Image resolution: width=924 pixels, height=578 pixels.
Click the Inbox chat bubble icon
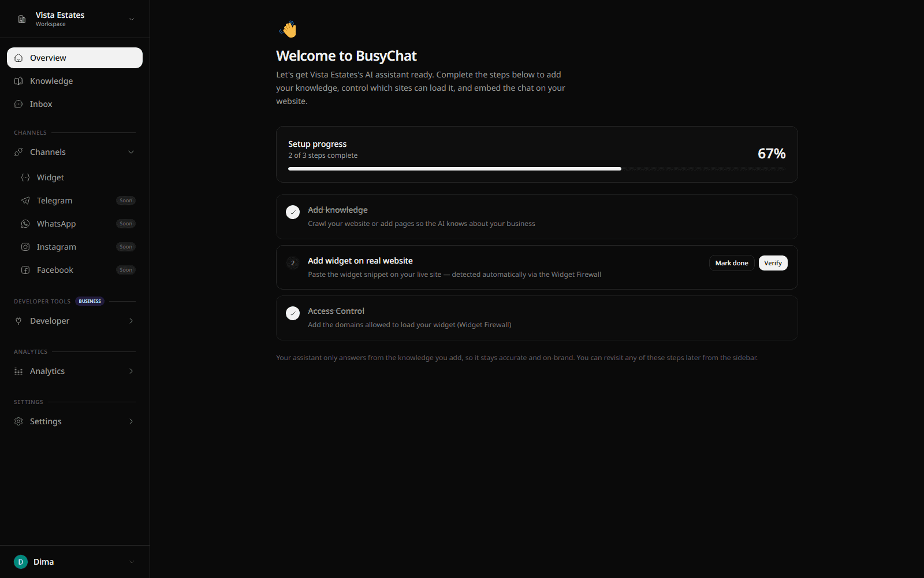pyautogui.click(x=18, y=104)
